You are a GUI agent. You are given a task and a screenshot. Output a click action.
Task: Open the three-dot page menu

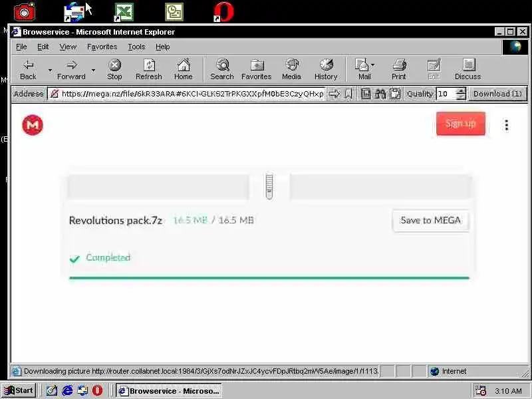(507, 125)
